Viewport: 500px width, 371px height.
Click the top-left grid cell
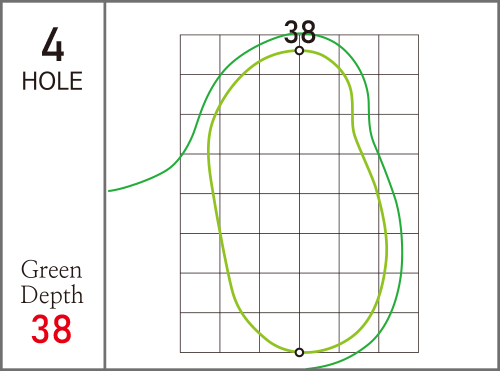pos(200,54)
